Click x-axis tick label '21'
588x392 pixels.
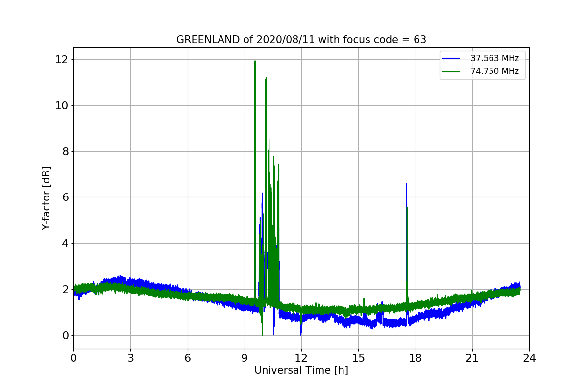tap(472, 358)
